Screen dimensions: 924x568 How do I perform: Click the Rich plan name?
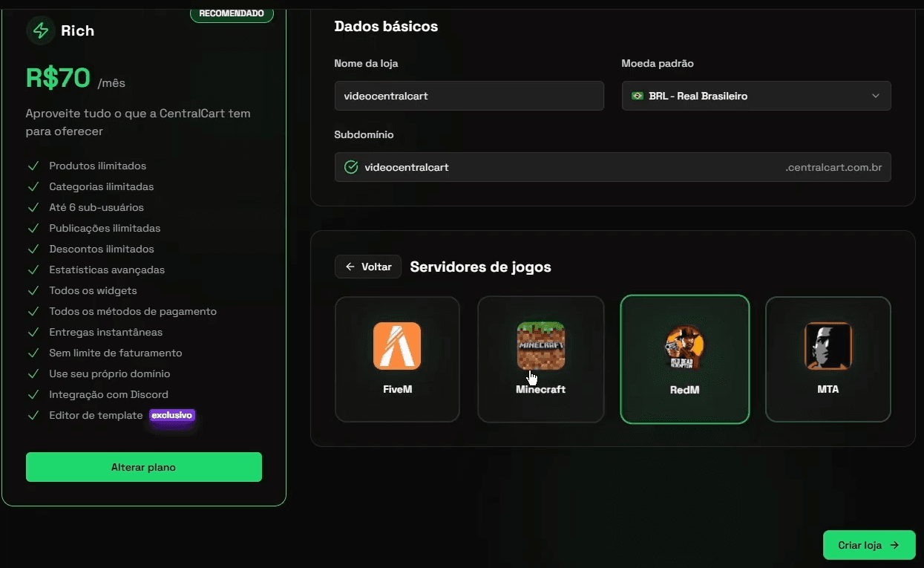77,30
